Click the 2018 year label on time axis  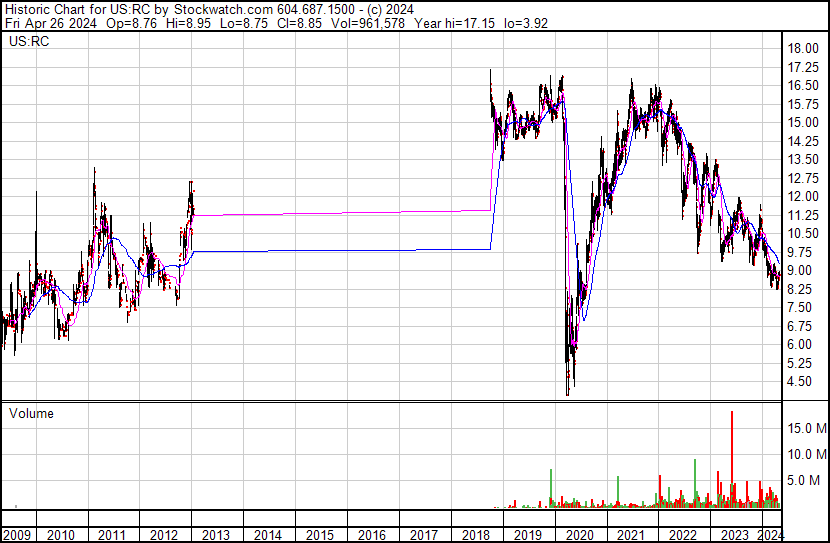pyautogui.click(x=476, y=535)
